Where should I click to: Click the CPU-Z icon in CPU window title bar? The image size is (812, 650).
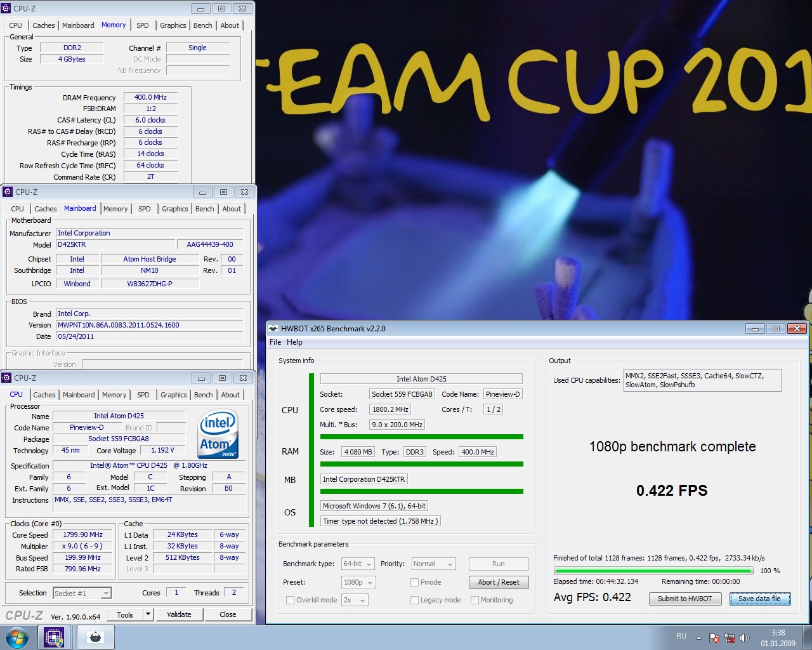7,378
